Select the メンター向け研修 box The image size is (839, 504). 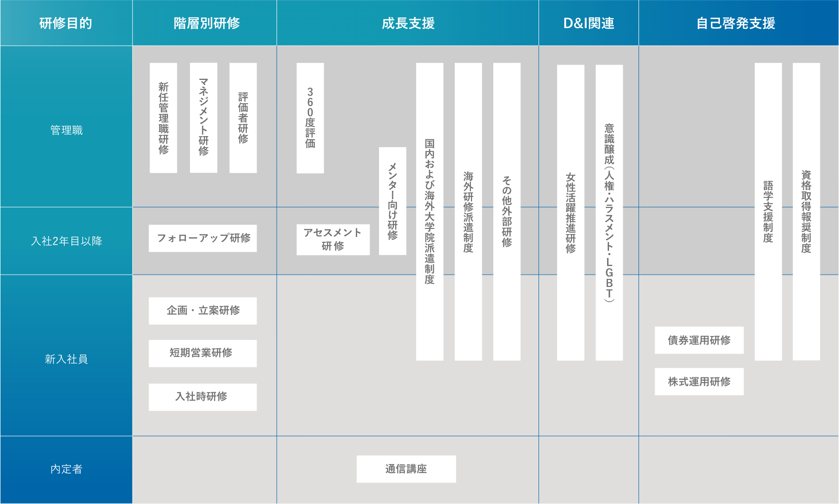point(392,201)
